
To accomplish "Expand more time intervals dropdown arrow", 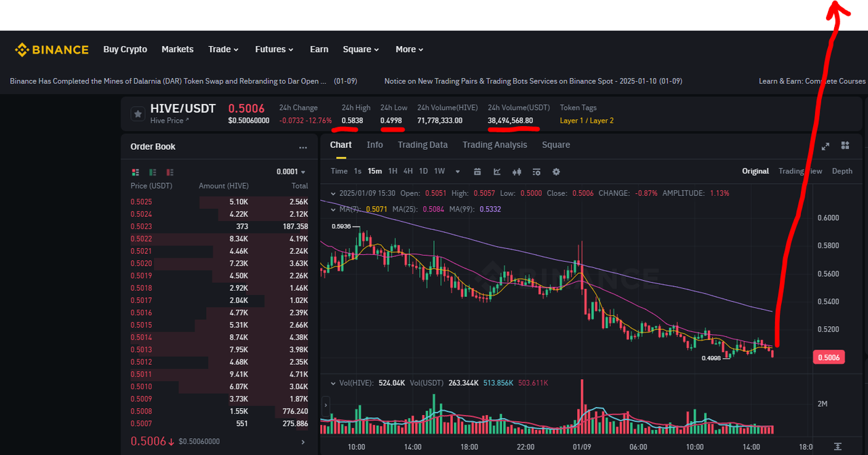I will (x=458, y=172).
